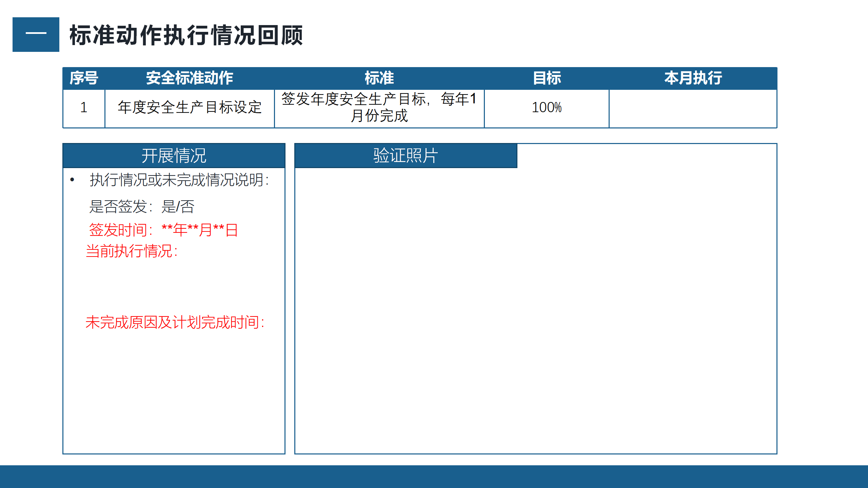Screen dimensions: 868x488
Task: Click the blue section number box 一
Action: [x=36, y=35]
